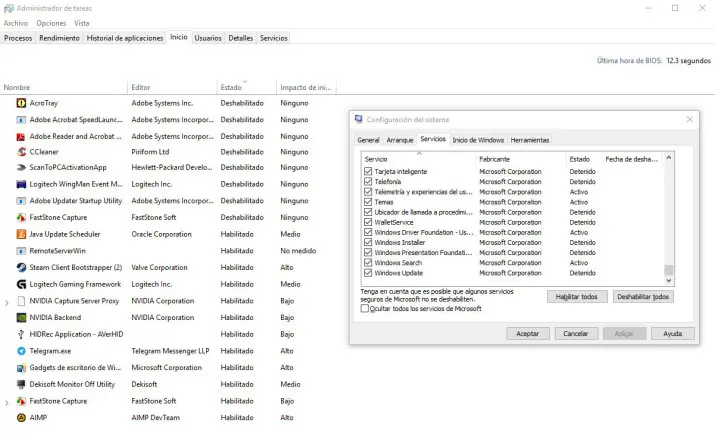
Task: Click the services list scrollbar thumb
Action: [x=668, y=269]
